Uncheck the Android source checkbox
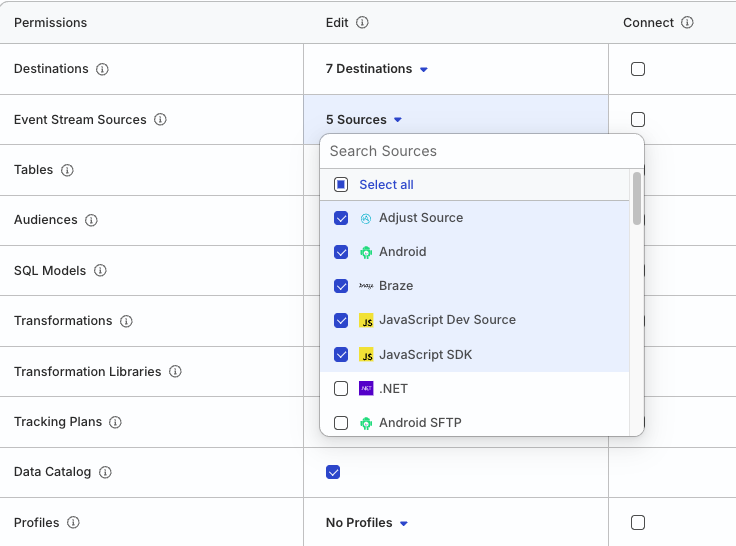The height and width of the screenshot is (546, 736). pos(341,252)
